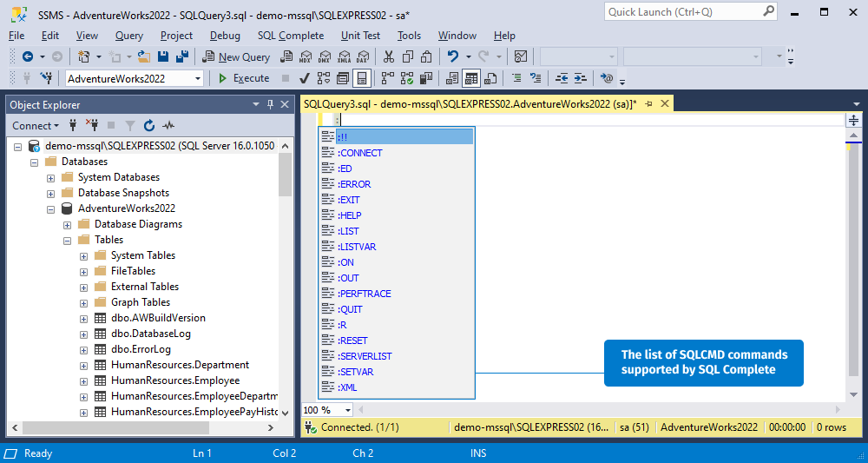Click the Execute button
Screen dimensions: 868x463
click(x=244, y=79)
